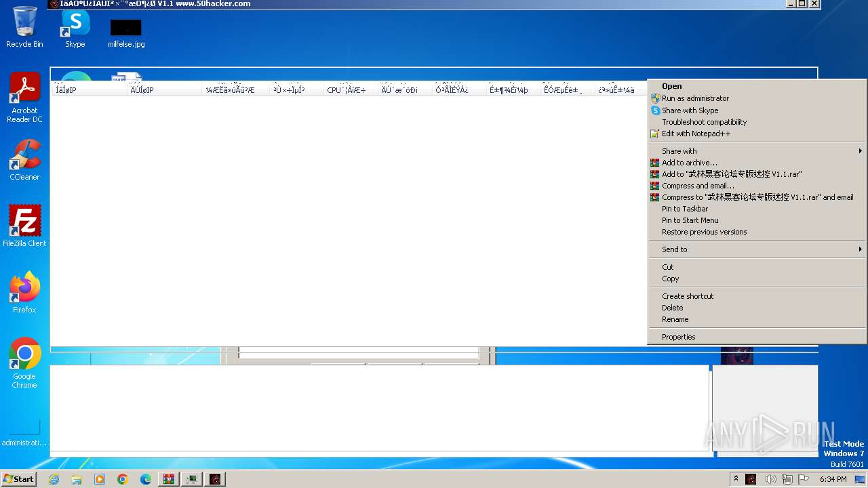Open the Recycle Bin desktop icon

[24, 27]
